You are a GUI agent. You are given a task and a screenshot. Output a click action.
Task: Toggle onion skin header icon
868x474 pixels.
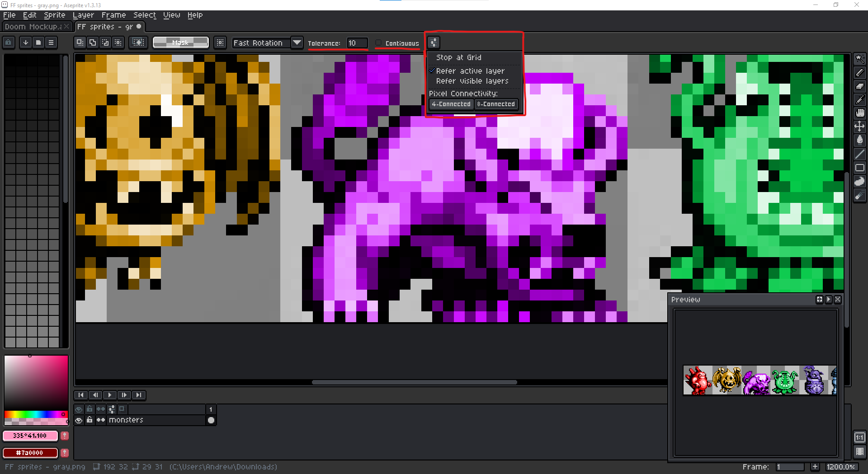[x=122, y=409]
